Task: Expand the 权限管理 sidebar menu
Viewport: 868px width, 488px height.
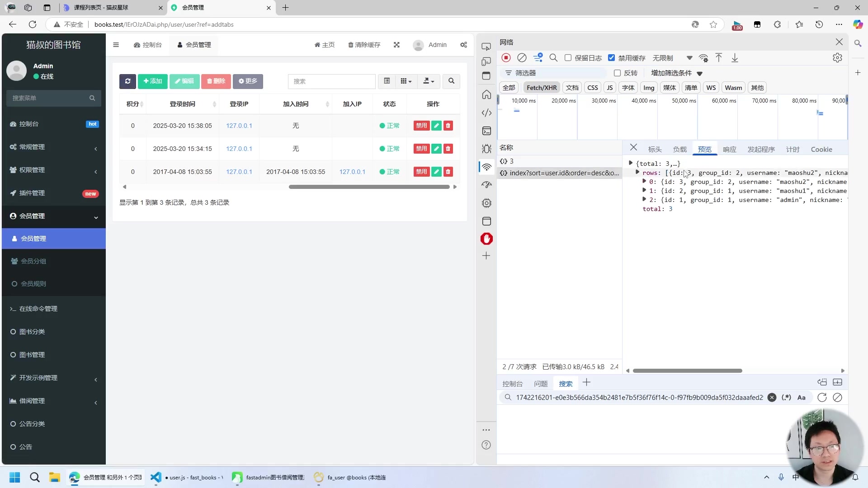Action: pos(54,170)
